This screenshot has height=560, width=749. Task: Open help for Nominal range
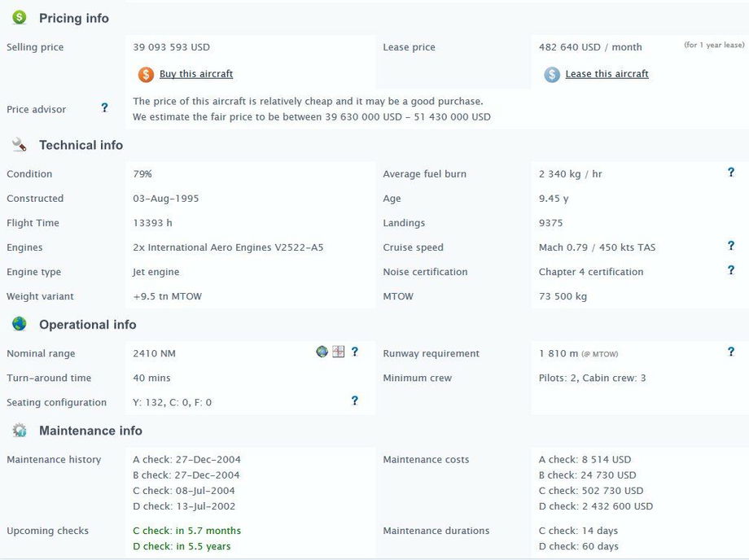click(354, 352)
